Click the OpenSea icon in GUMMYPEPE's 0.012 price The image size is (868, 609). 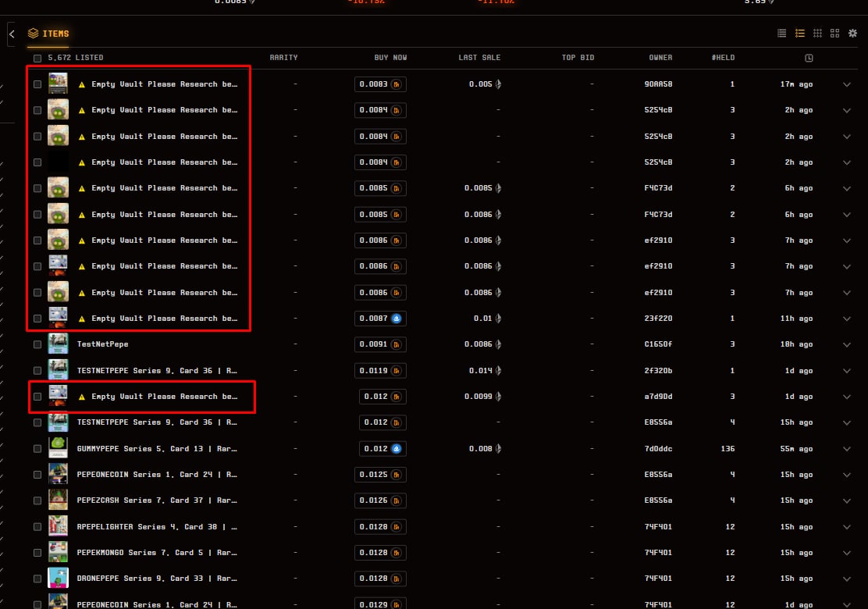[x=397, y=448]
